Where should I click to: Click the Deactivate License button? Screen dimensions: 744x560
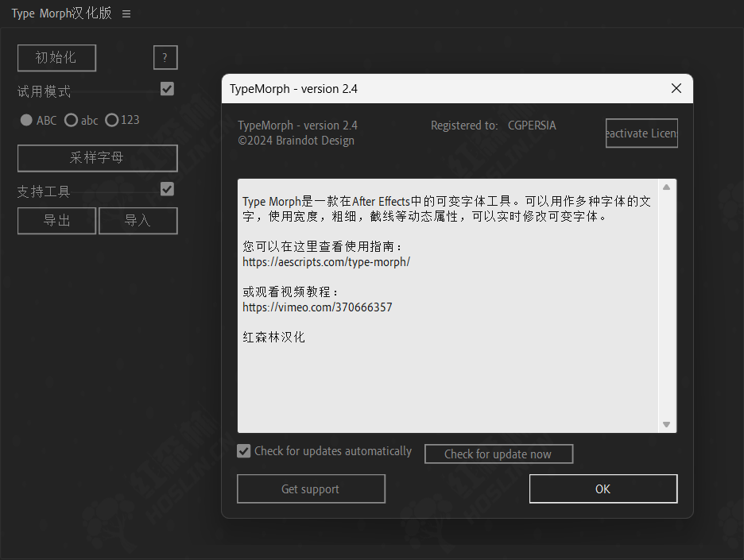[641, 133]
